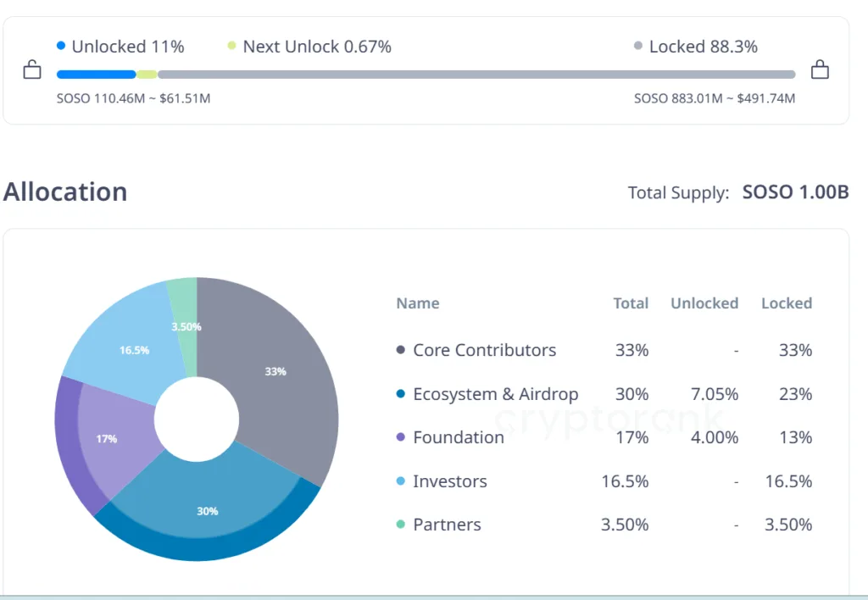Sort the table by the Locked column

[786, 303]
